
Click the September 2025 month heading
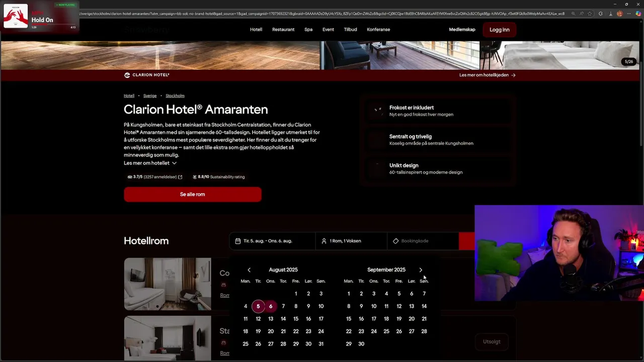click(386, 270)
